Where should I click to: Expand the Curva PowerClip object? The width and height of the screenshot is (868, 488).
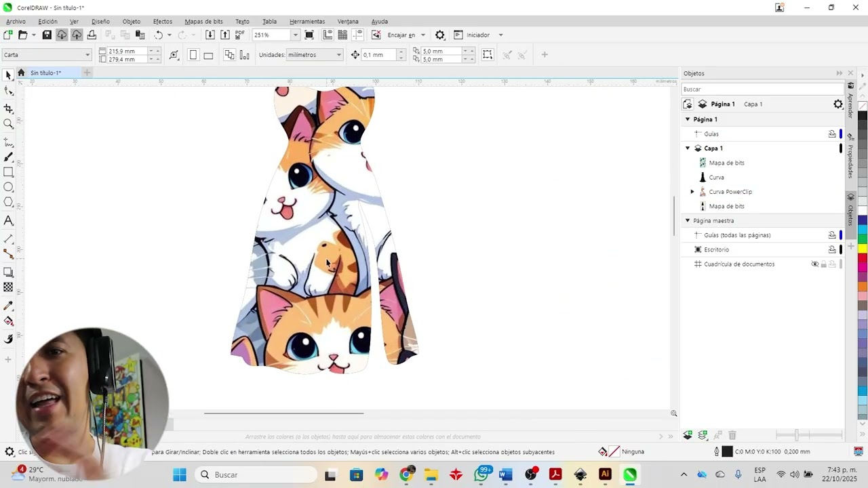point(692,192)
